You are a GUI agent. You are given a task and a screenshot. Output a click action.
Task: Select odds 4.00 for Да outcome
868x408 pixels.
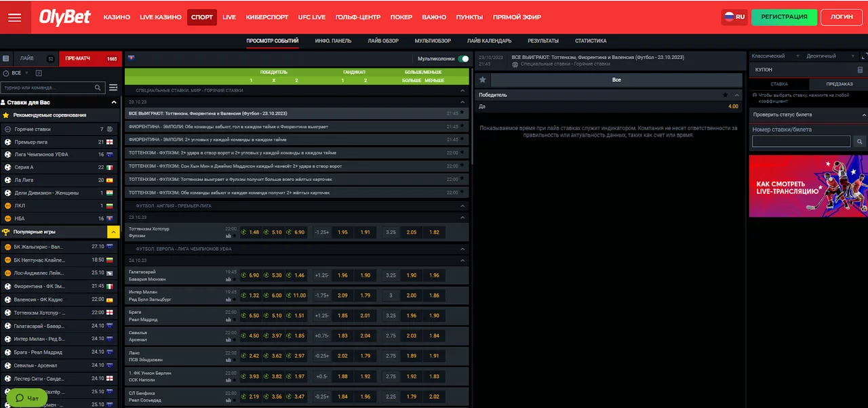(x=733, y=106)
